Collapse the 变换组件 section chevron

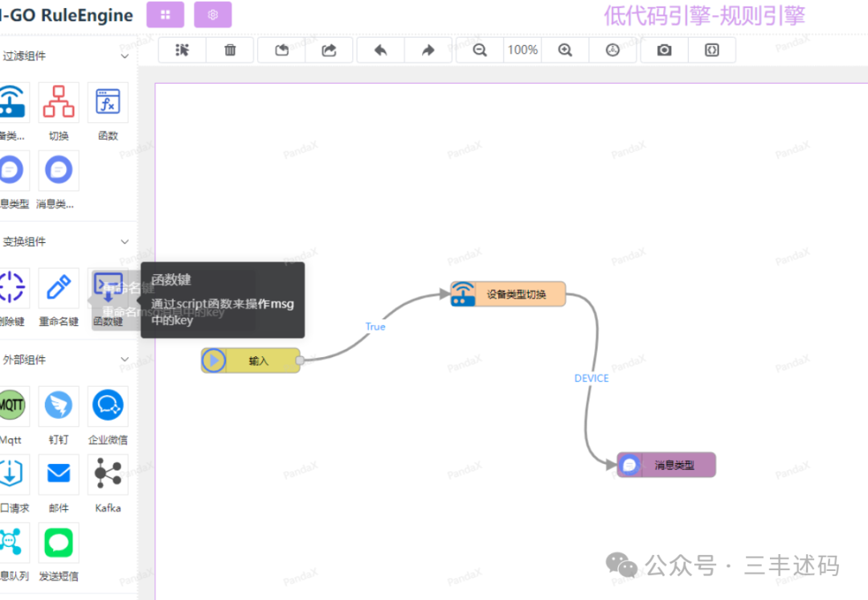coord(125,241)
